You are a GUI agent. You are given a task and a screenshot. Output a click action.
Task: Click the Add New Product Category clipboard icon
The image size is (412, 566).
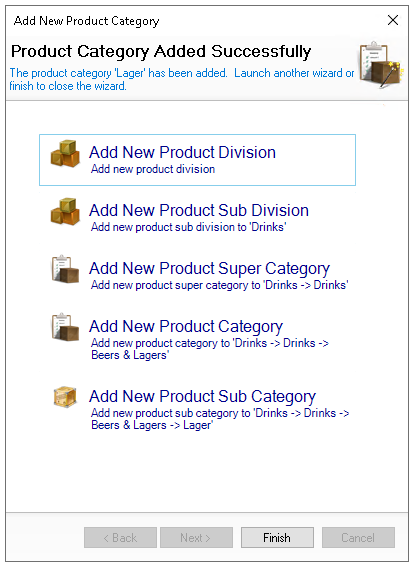click(x=65, y=327)
